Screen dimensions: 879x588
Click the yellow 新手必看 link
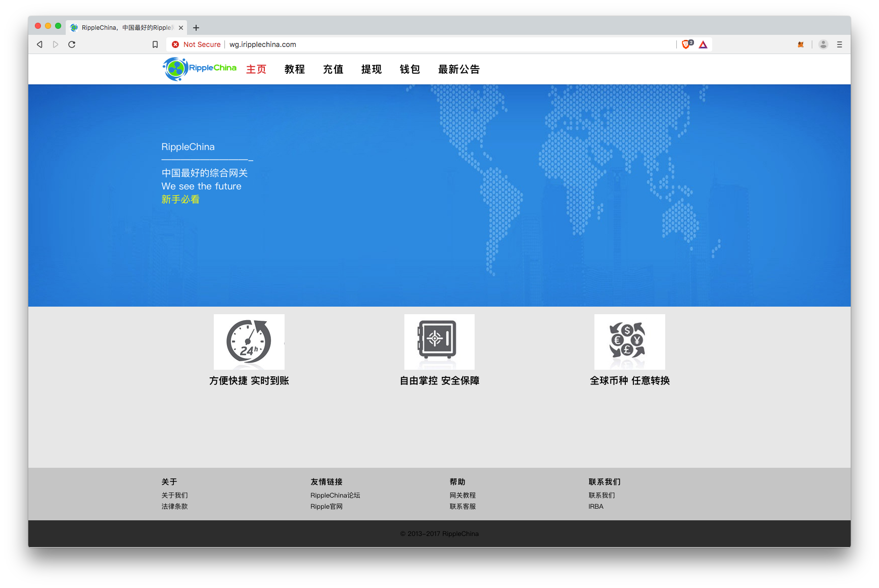click(x=180, y=200)
